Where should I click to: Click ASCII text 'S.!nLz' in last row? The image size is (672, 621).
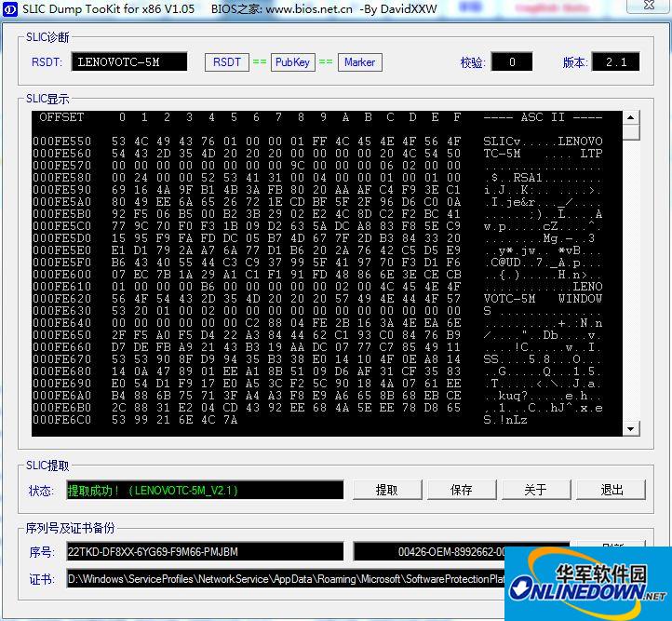tap(505, 420)
